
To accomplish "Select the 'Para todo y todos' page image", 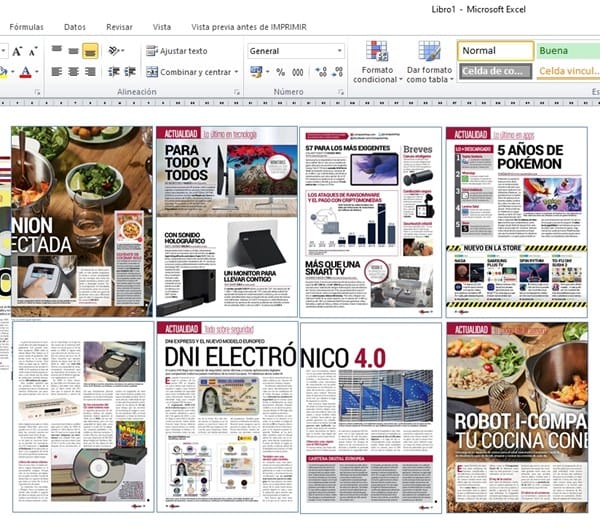I will click(227, 222).
